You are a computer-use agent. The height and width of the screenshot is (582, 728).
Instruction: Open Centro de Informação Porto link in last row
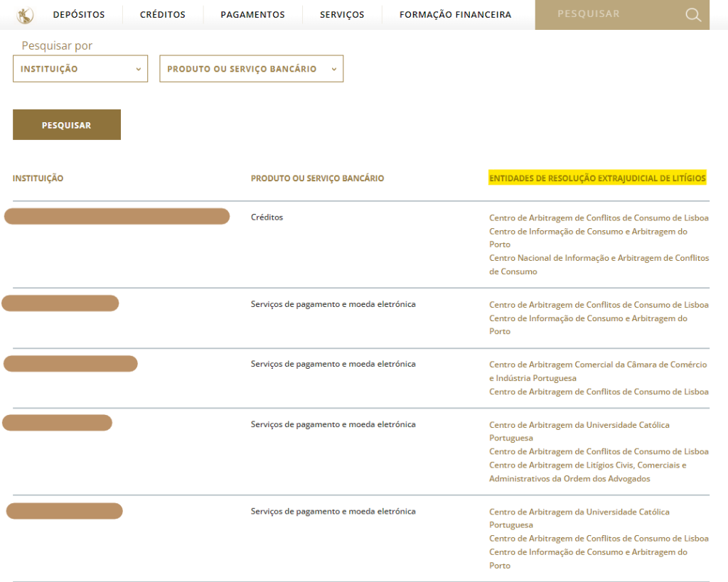click(588, 559)
